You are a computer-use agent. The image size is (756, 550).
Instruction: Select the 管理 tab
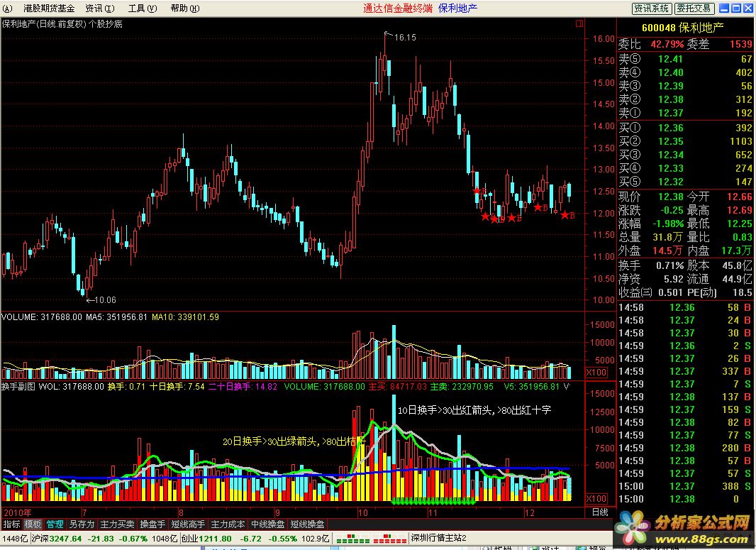coord(55,524)
